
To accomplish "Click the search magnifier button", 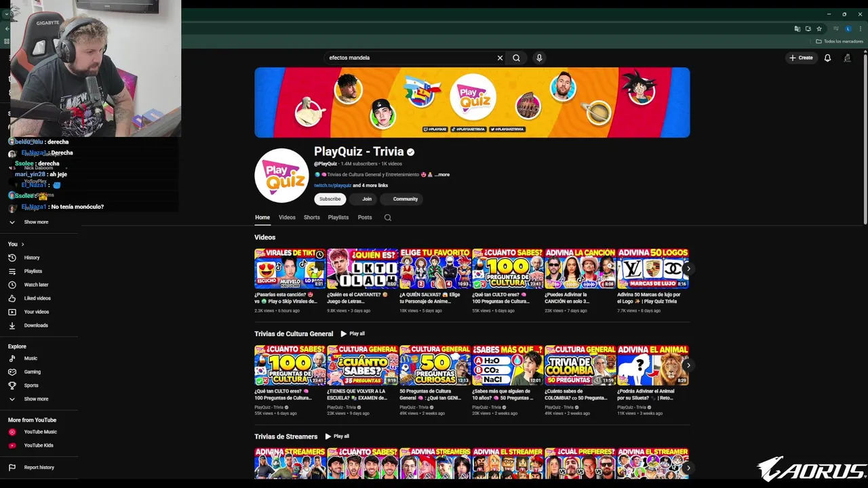I will (516, 58).
